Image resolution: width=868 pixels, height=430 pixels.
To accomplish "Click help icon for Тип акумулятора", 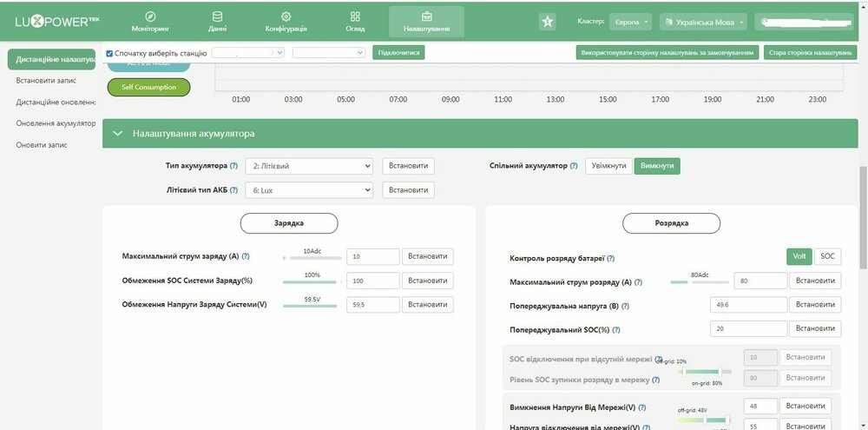I will (x=234, y=166).
